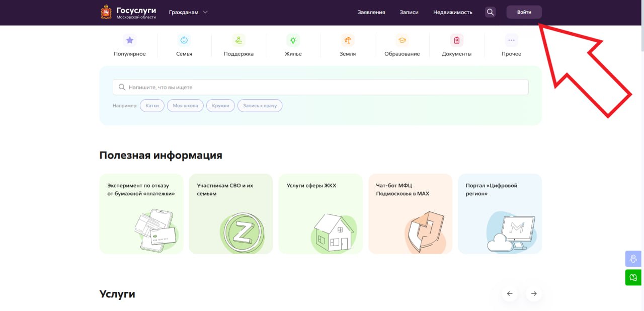The width and height of the screenshot is (644, 311).
Task: Go to previous services with left arrow
Action: [x=510, y=294]
